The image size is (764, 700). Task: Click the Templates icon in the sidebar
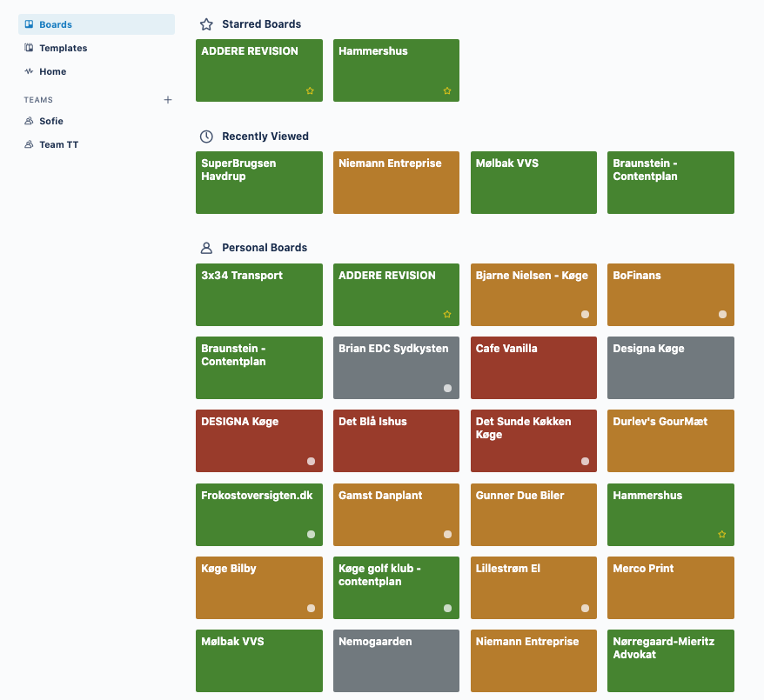point(30,48)
